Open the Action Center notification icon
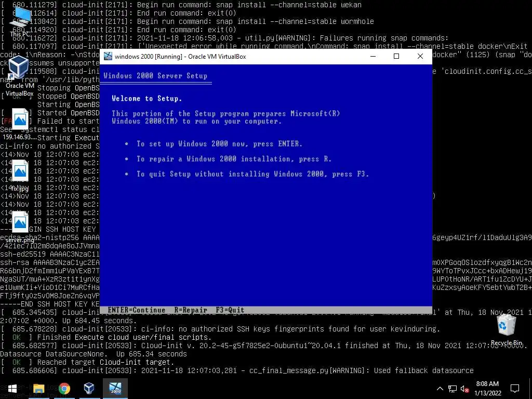532x399 pixels. pos(515,389)
